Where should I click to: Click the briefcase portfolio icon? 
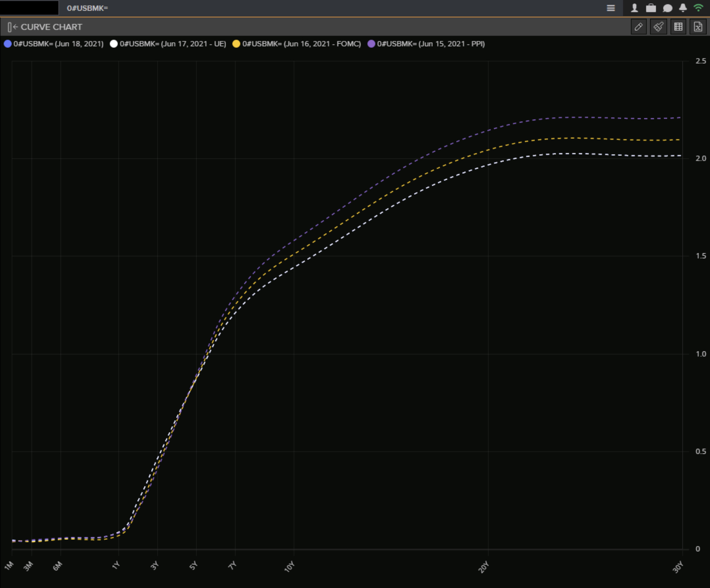[651, 8]
